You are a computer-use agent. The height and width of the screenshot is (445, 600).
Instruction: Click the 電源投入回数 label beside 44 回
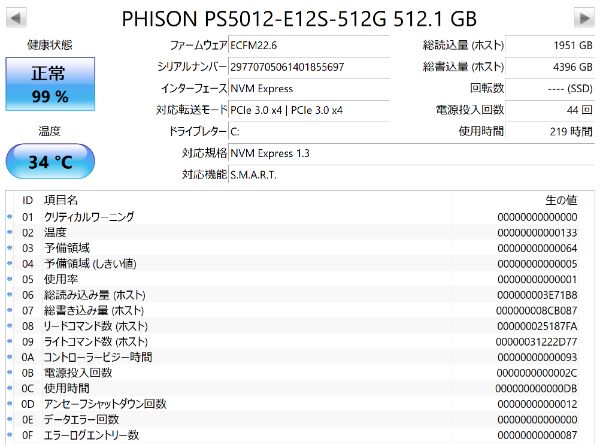(470, 110)
